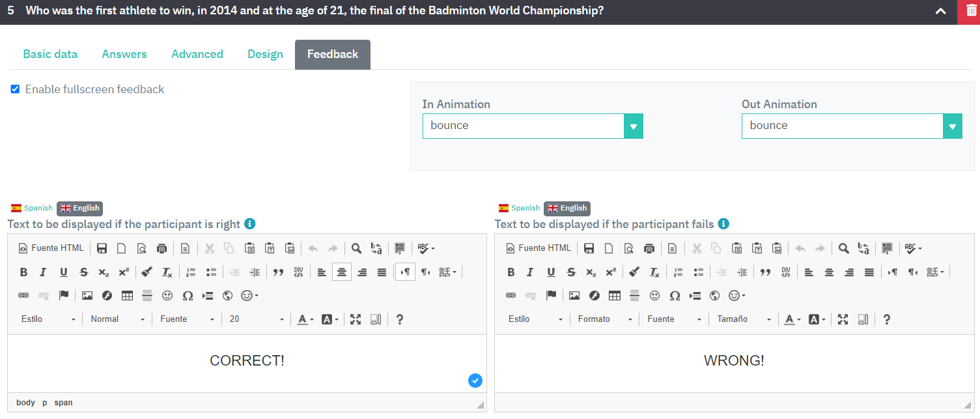Viewport: 980px width, 419px height.
Task: Switch to the Design tab
Action: click(265, 54)
